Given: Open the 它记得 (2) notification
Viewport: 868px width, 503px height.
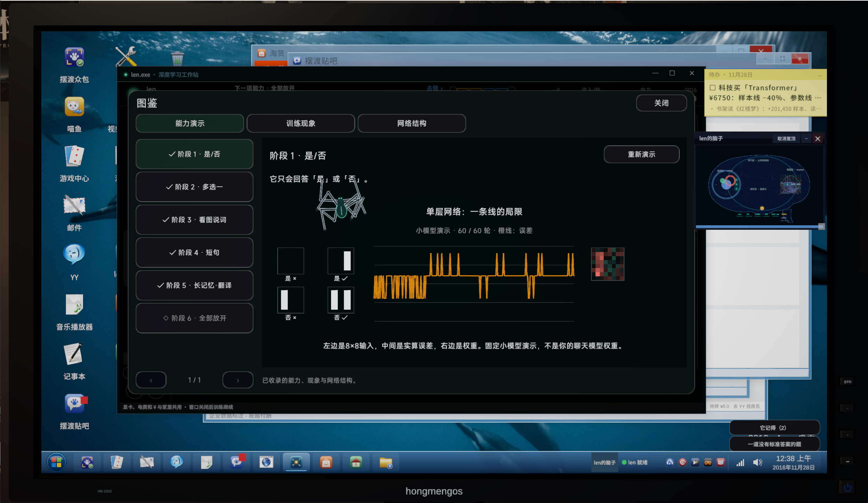Looking at the screenshot, I should [x=774, y=428].
